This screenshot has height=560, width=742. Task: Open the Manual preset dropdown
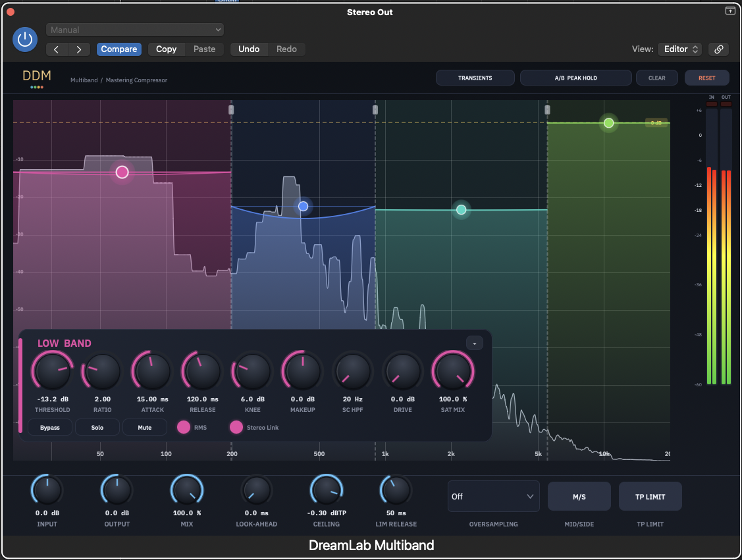[x=135, y=30]
